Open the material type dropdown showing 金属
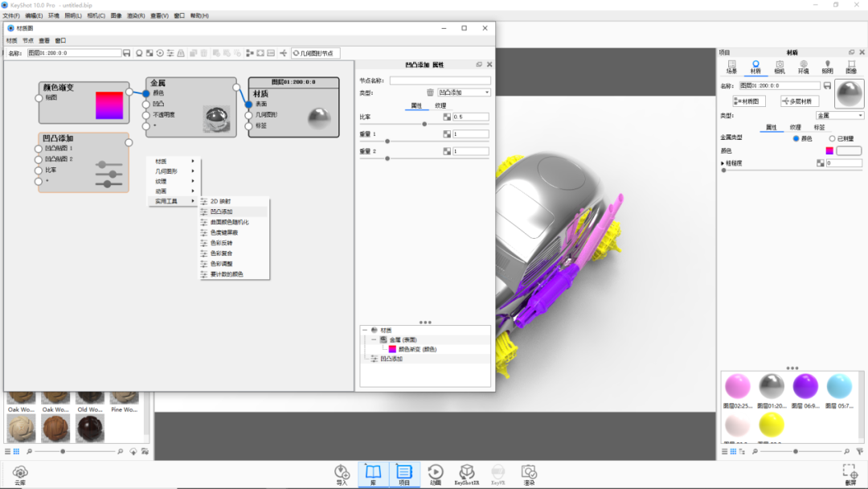 (840, 116)
